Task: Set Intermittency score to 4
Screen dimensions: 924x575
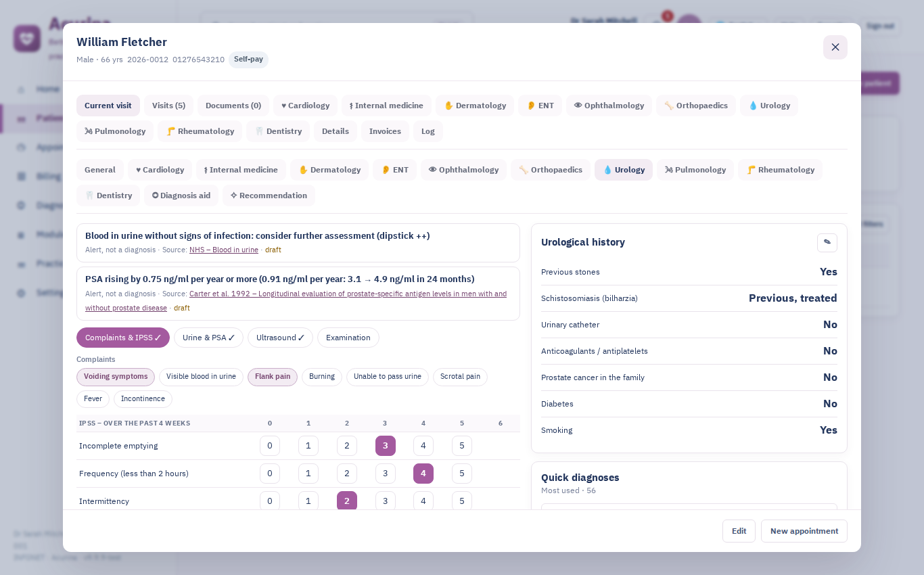Action: click(x=423, y=501)
